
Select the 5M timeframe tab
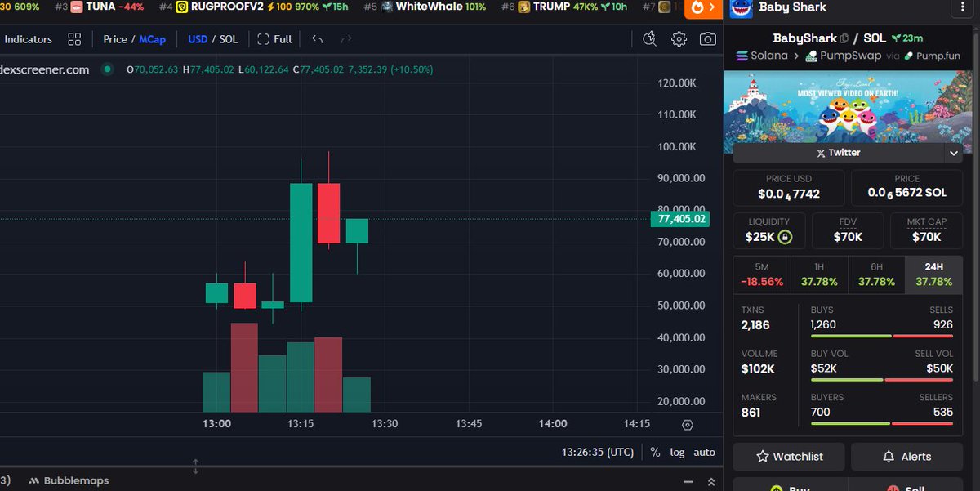tap(762, 275)
